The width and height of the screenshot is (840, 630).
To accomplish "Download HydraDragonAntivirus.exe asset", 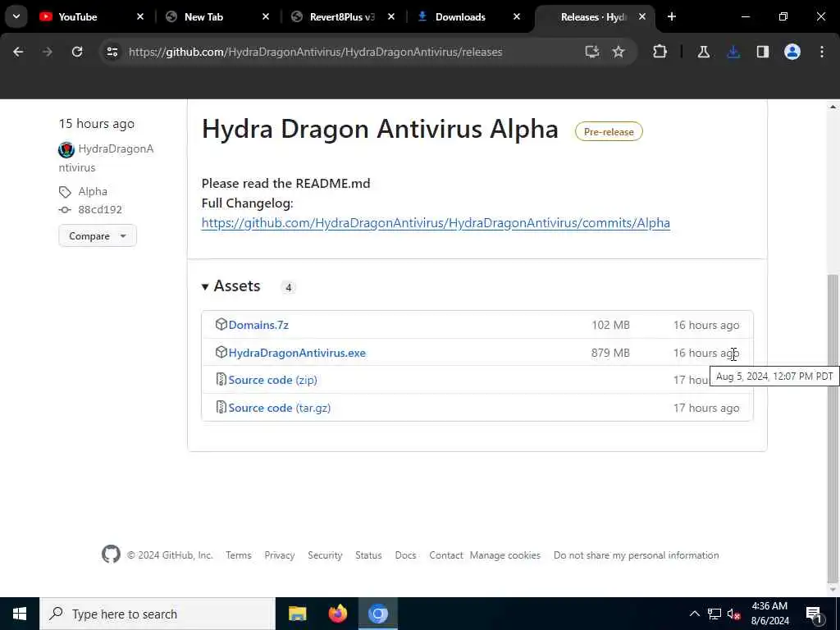I will click(297, 353).
